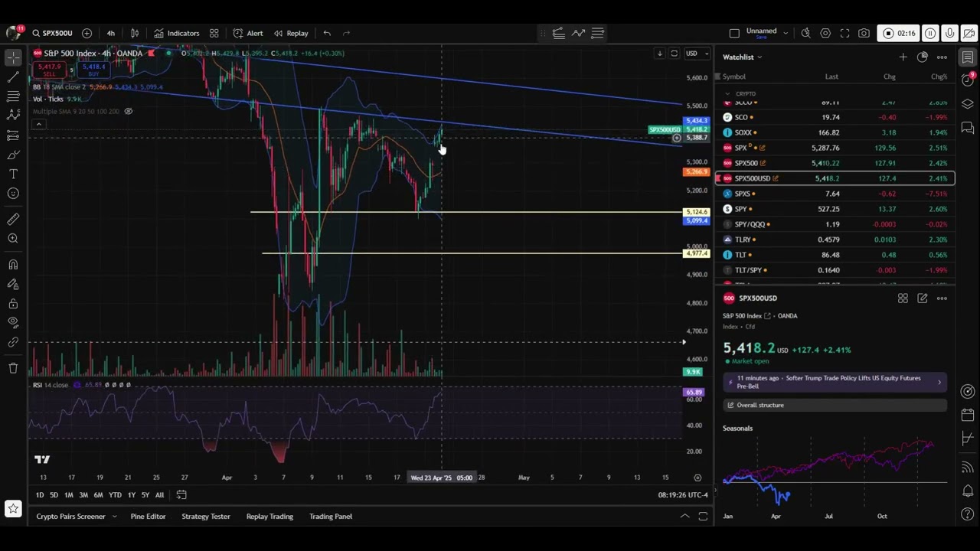Open the Unnamed layout dropdown arrow
Viewport: 980px width, 551px height.
(x=784, y=32)
